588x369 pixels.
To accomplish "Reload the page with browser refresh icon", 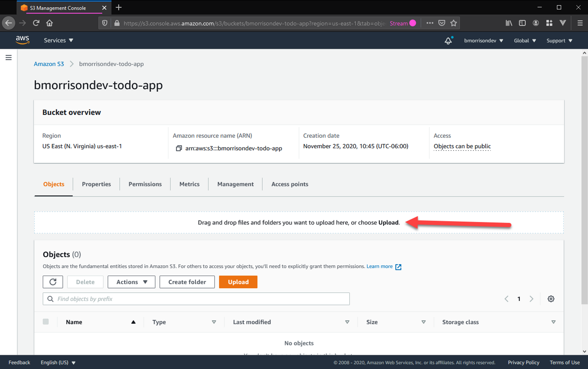I will pos(36,23).
